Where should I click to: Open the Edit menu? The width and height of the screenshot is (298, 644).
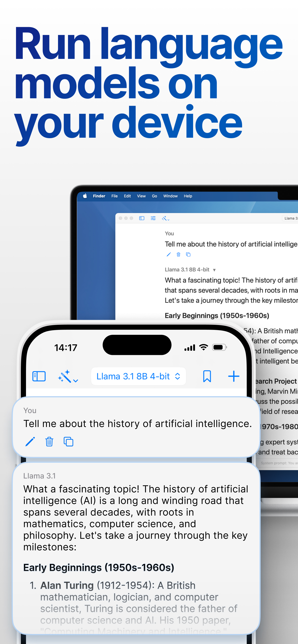[127, 196]
